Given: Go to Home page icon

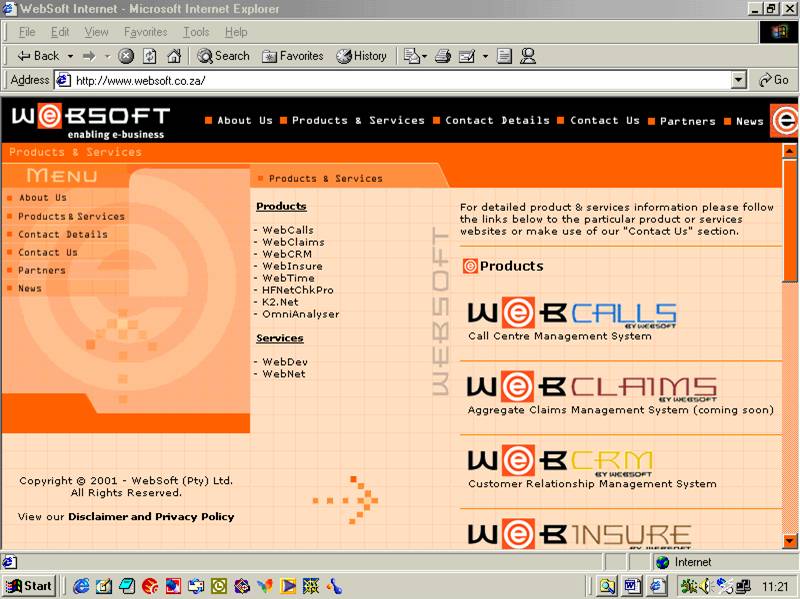Looking at the screenshot, I should 174,56.
